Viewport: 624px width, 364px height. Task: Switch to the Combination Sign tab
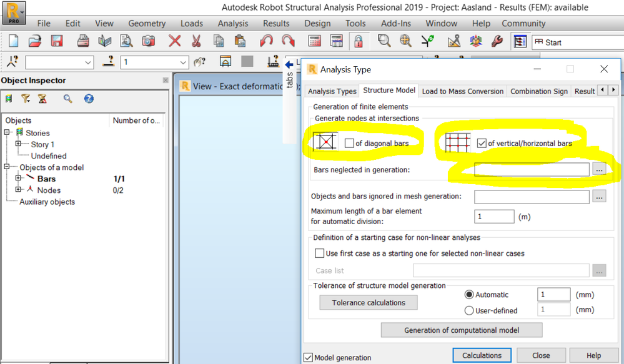click(539, 91)
